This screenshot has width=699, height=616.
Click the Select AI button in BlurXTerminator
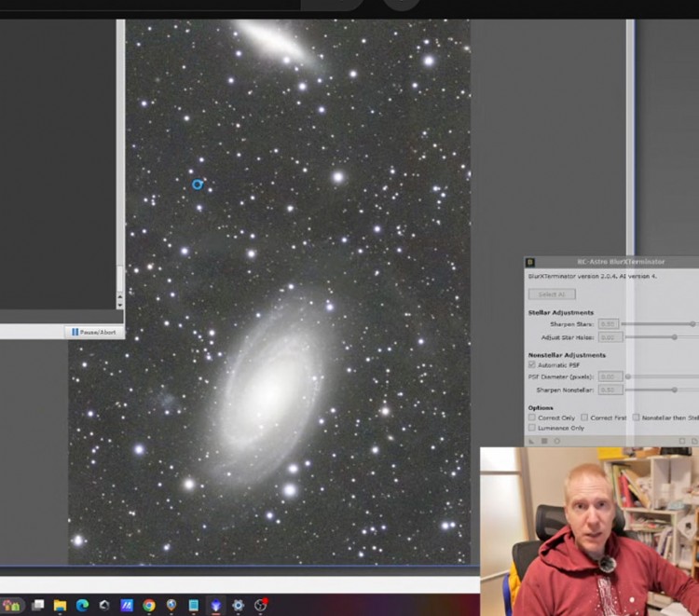click(x=552, y=294)
